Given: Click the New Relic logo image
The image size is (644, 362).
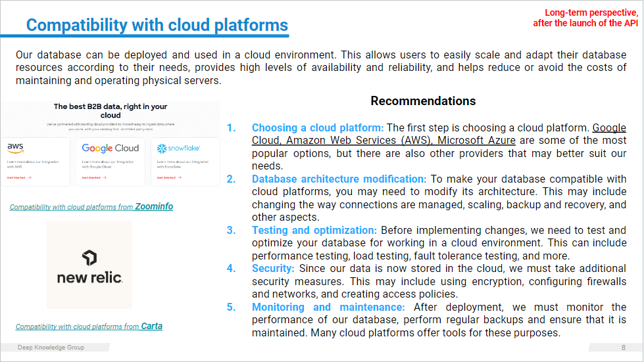Looking at the screenshot, I should click(89, 265).
